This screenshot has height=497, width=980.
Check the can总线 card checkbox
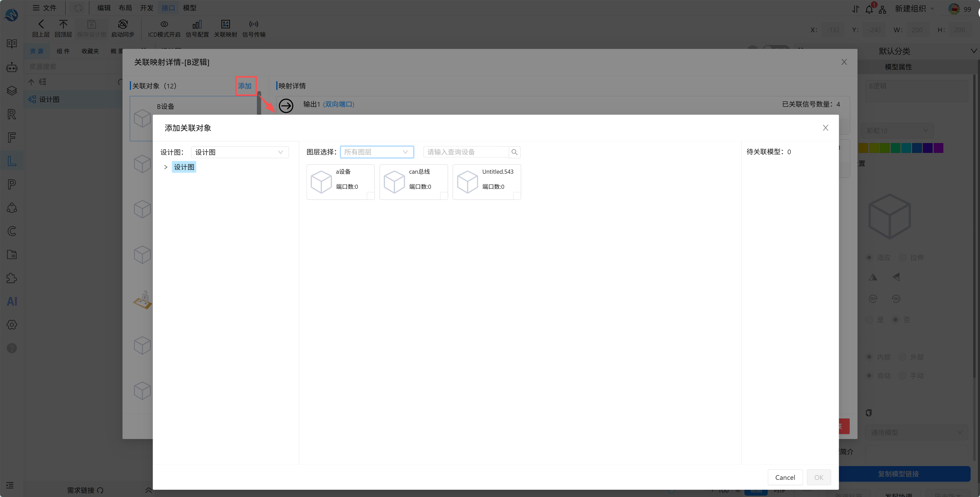444,196
